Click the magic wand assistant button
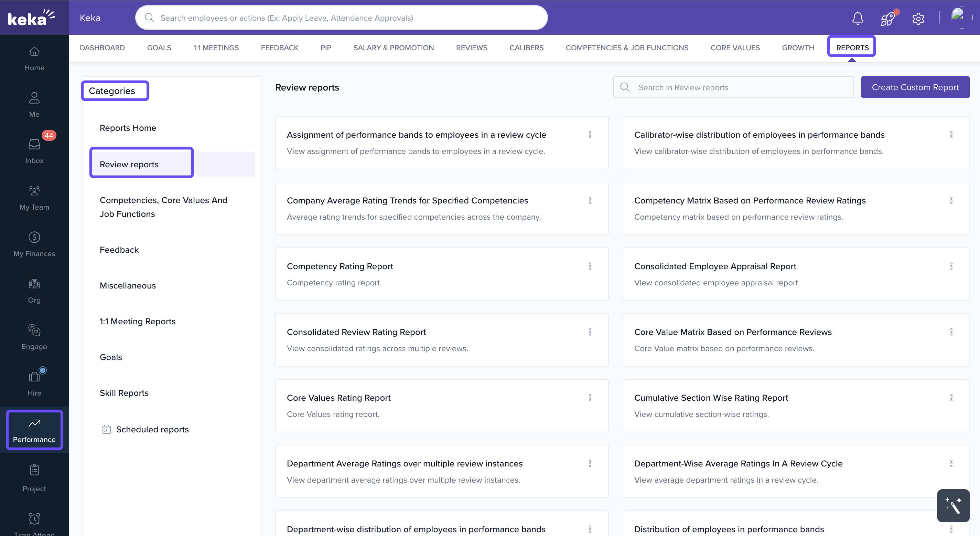The height and width of the screenshot is (536, 980). [953, 506]
